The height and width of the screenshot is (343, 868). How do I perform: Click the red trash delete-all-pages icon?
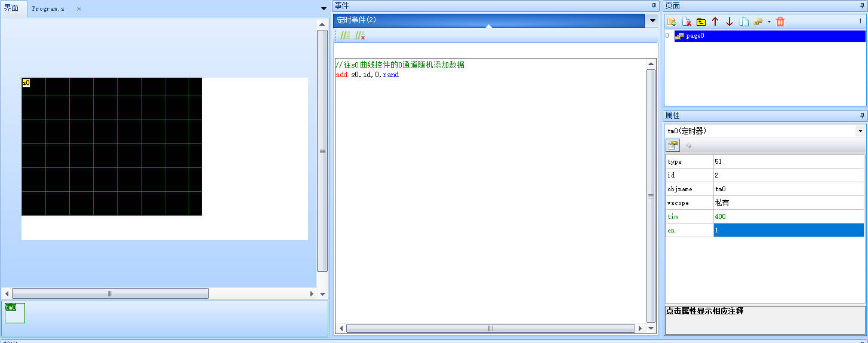780,22
